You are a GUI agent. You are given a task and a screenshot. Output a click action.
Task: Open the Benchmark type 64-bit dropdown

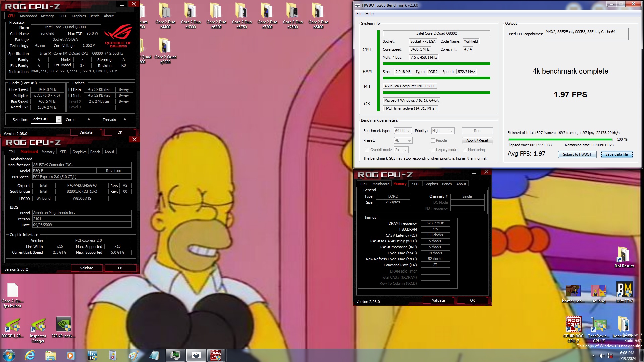(403, 131)
